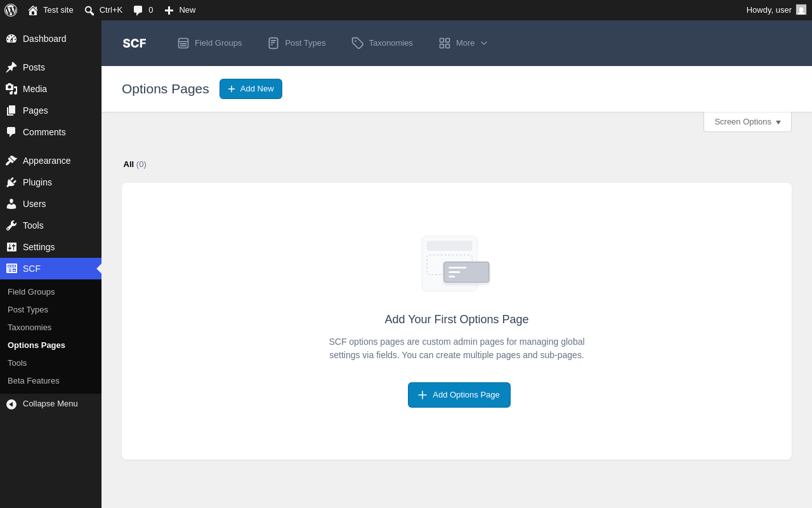Click the SCF logo in header
This screenshot has height=508, width=812.
(134, 43)
